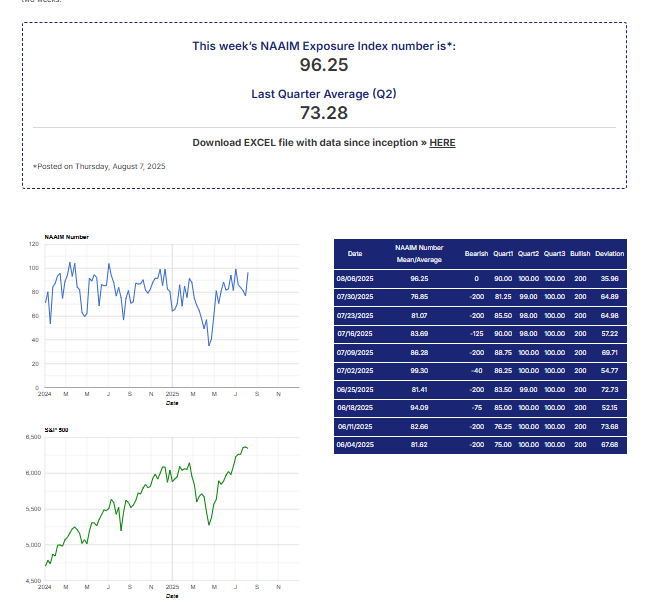Select the 07/02/2025 date cell
Image resolution: width=655 pixels, height=616 pixels.
pyautogui.click(x=355, y=371)
